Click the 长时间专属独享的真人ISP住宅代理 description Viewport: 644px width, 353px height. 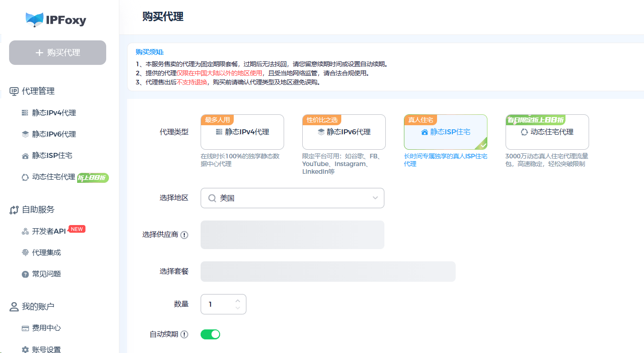tap(446, 160)
